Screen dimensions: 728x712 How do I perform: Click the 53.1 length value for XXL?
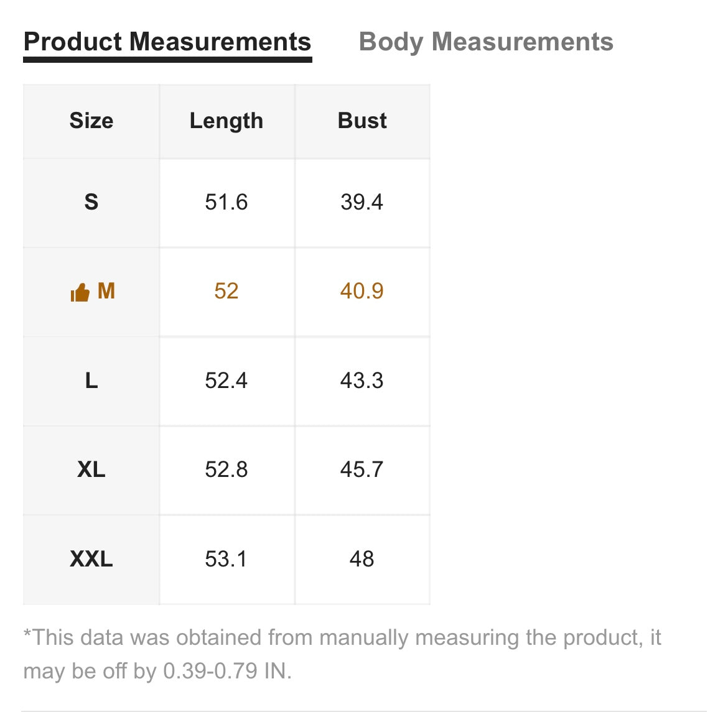pyautogui.click(x=226, y=559)
